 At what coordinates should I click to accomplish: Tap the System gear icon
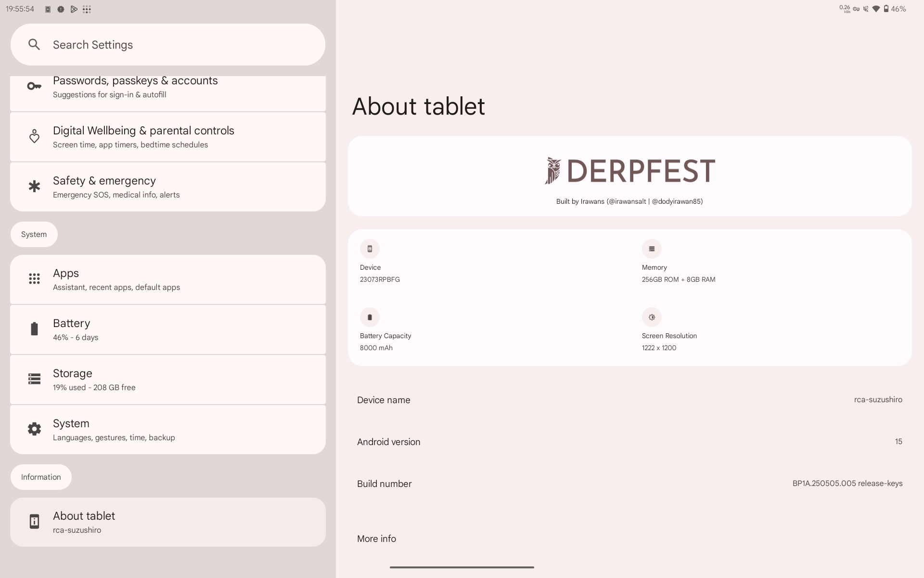pos(34,429)
